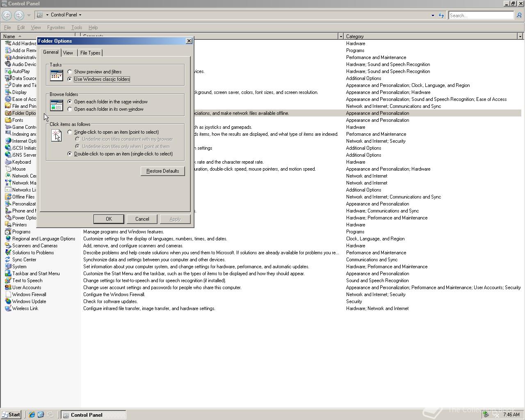The image size is (525, 420).
Task: Switch to the View tab
Action: [x=68, y=53]
